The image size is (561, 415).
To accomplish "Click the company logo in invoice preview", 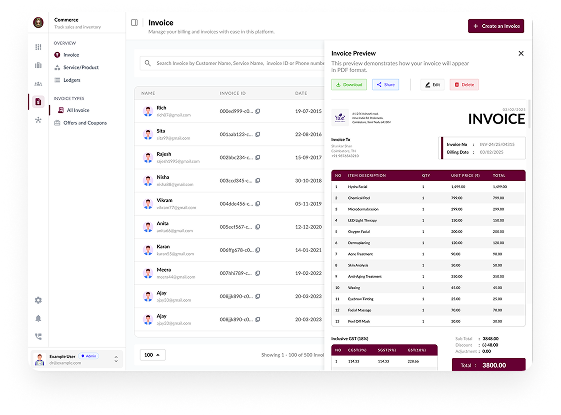I will 340,117.
